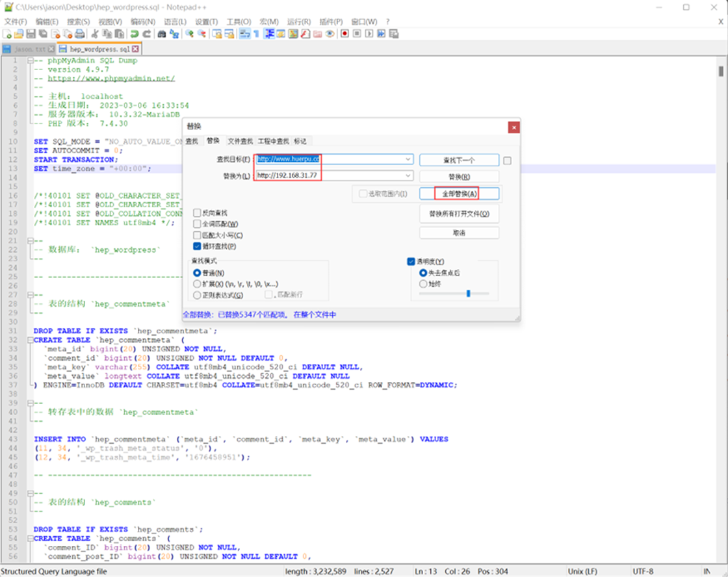Viewport: 728px width, 577px height.
Task: Click the Cut scissors toolbar icon
Action: [95, 34]
